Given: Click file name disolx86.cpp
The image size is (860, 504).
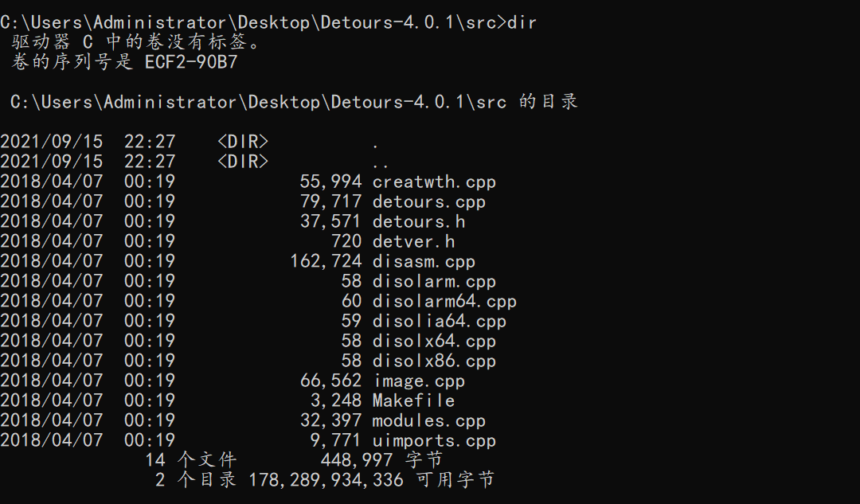Looking at the screenshot, I should tap(434, 361).
